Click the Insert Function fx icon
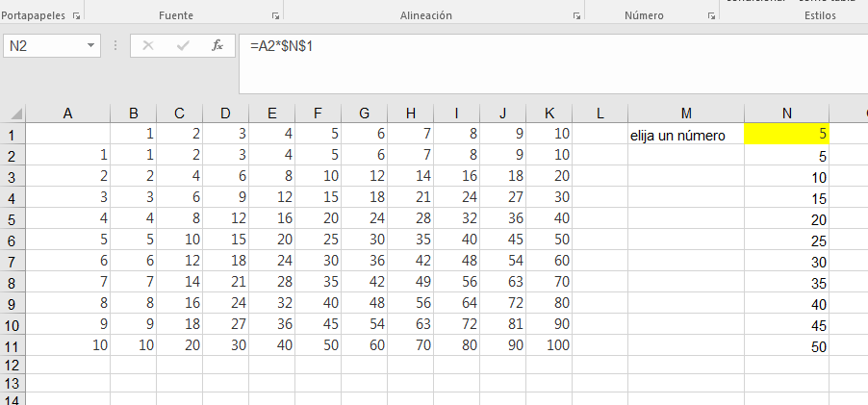 (x=217, y=45)
